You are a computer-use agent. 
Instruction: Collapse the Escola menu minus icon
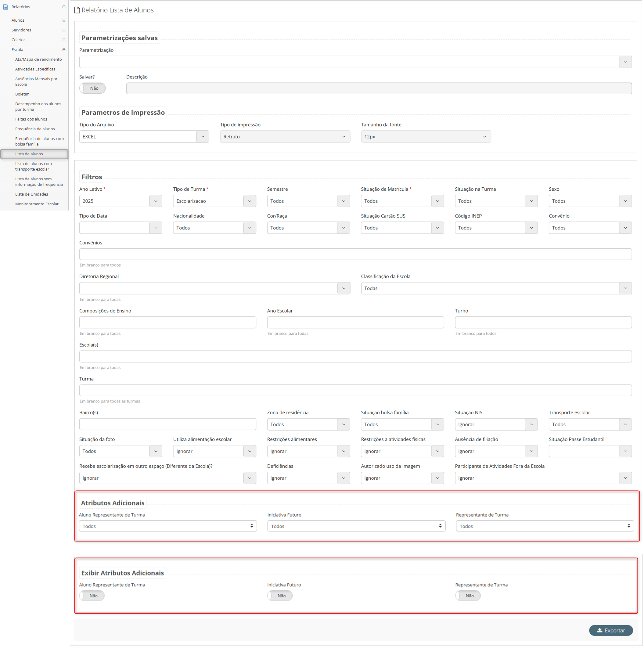point(64,49)
